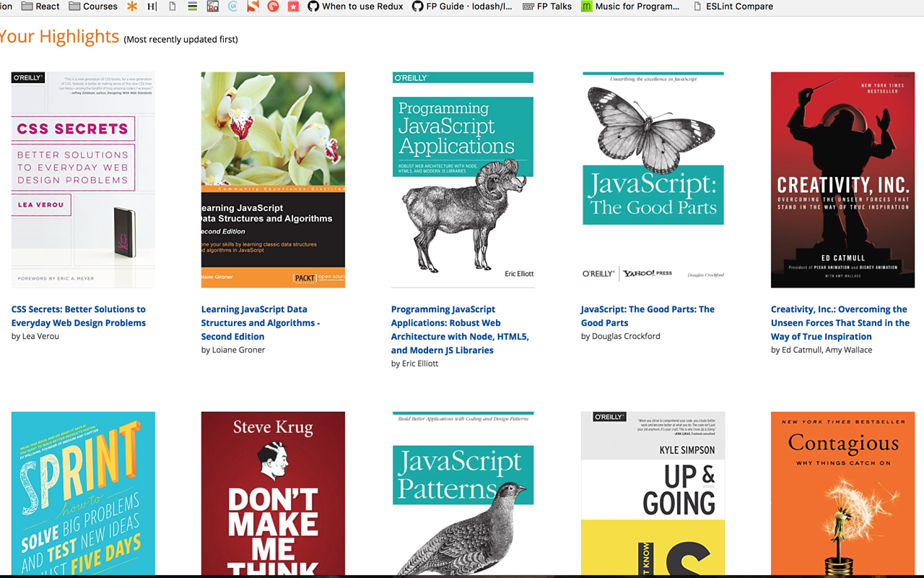Screen dimensions: 924x578
Task: Click the Ro bookmark icon
Action: pyautogui.click(x=212, y=7)
